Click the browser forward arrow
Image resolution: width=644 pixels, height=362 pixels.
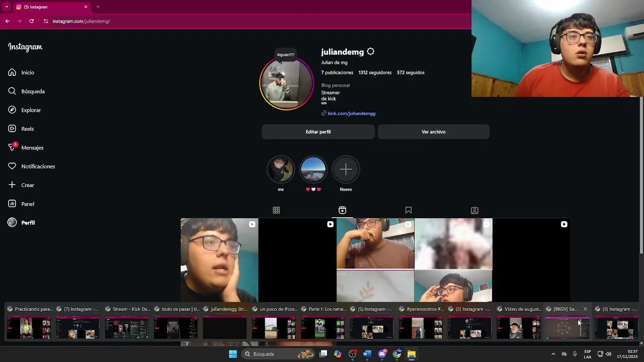pyautogui.click(x=19, y=21)
